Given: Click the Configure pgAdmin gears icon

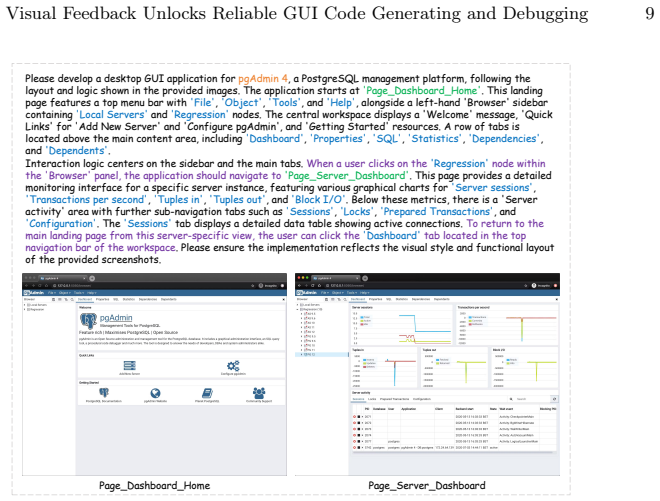Looking at the screenshot, I should click(x=233, y=365).
